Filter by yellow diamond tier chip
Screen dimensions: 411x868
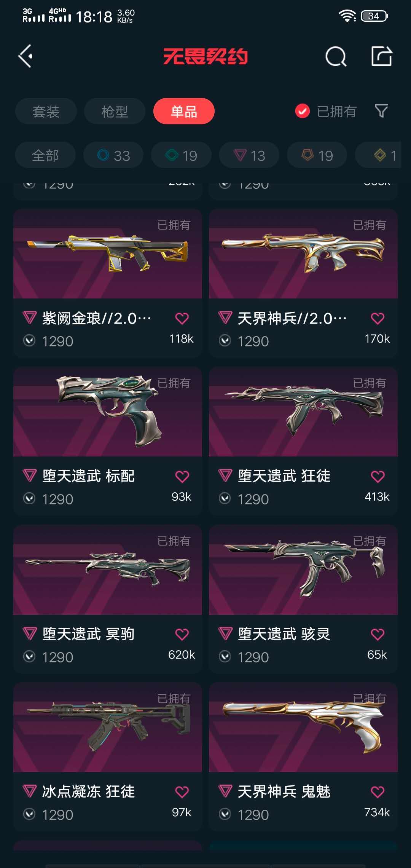pos(378,155)
